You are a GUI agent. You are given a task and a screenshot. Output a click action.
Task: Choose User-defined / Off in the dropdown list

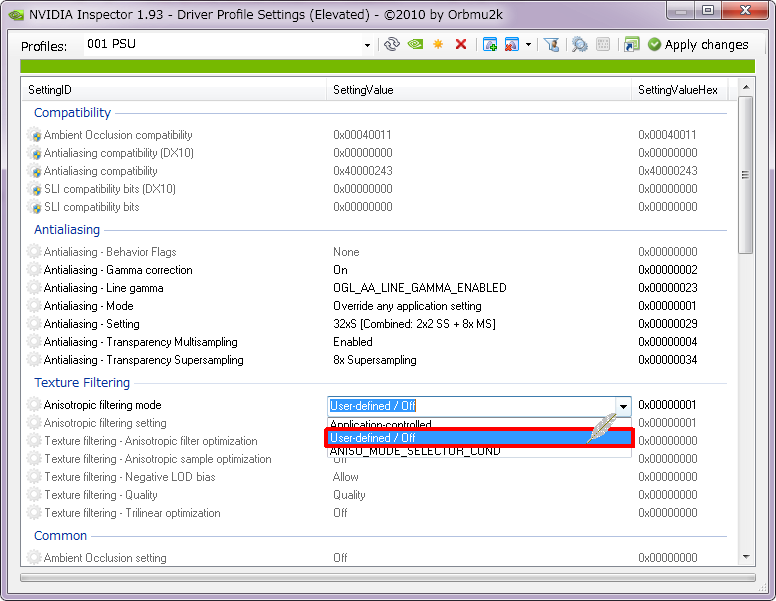[479, 438]
